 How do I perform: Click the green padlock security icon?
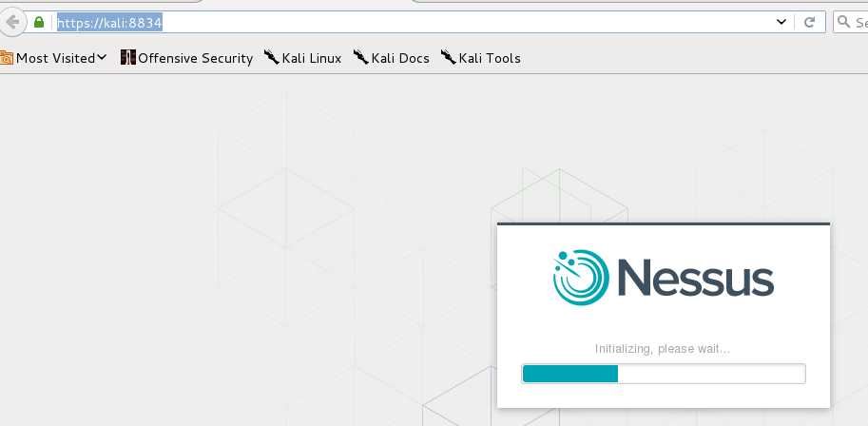click(39, 22)
